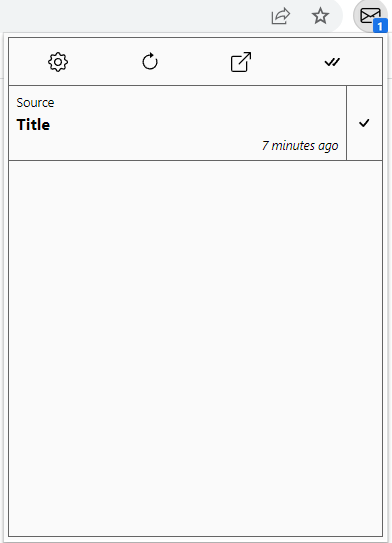Click the mail envelope extension icon
The width and height of the screenshot is (392, 543).
(370, 16)
